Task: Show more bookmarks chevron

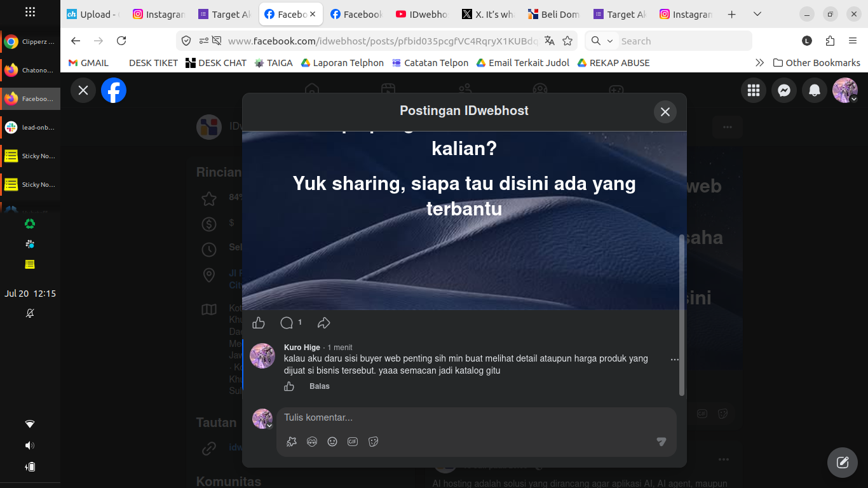Action: [759, 63]
